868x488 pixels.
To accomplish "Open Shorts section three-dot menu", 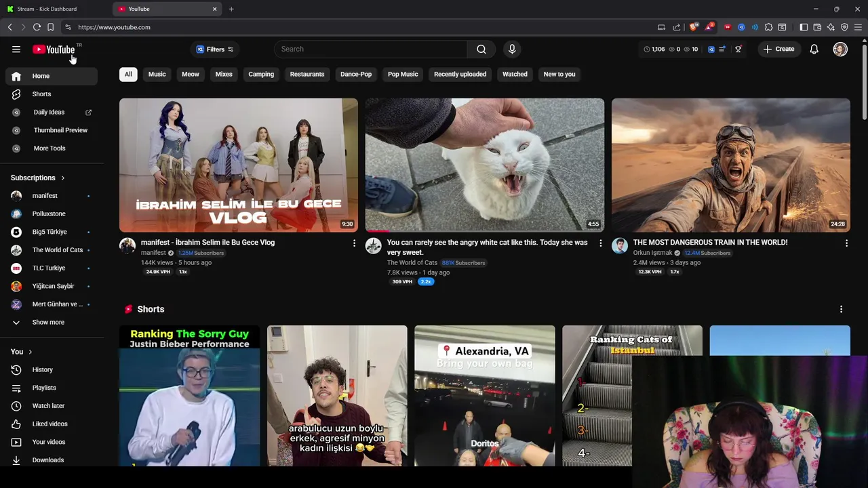I will [x=842, y=309].
